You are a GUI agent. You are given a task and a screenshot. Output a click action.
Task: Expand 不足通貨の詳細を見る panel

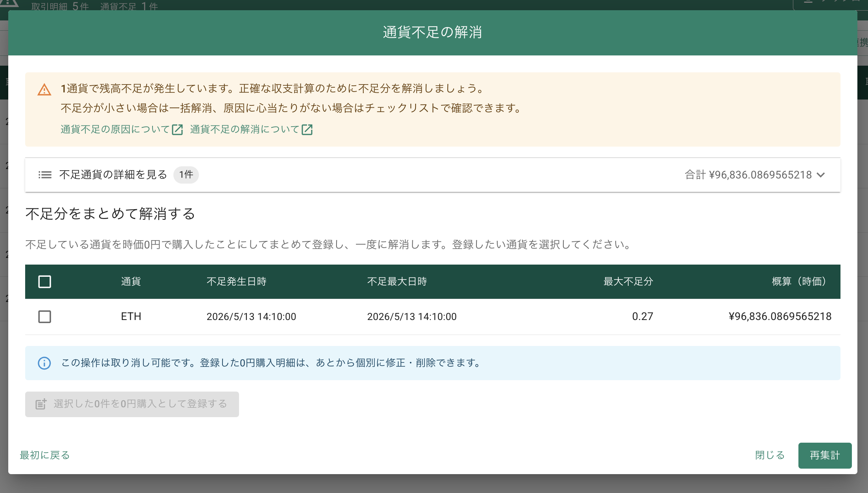click(x=432, y=175)
